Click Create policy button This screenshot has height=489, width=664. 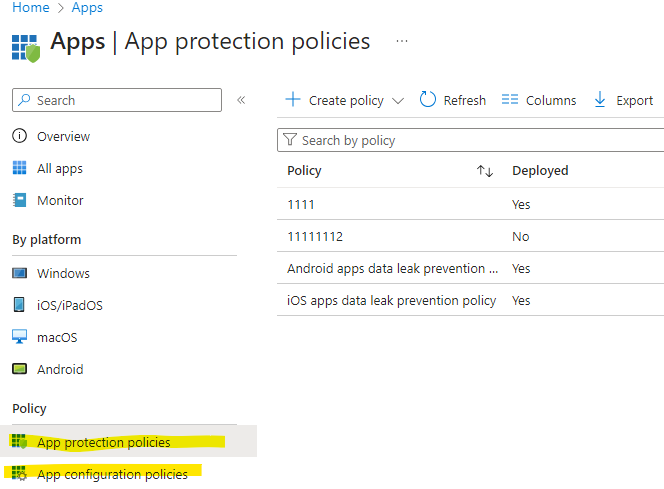tap(345, 100)
